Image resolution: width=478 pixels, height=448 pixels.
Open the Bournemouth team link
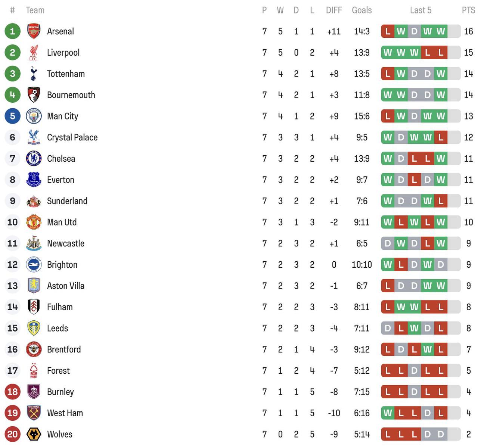pyautogui.click(x=71, y=95)
